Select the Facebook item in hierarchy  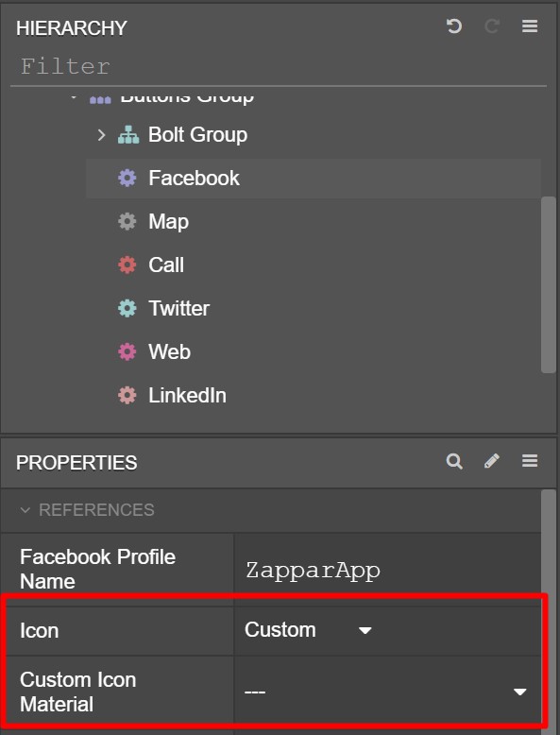click(x=314, y=179)
